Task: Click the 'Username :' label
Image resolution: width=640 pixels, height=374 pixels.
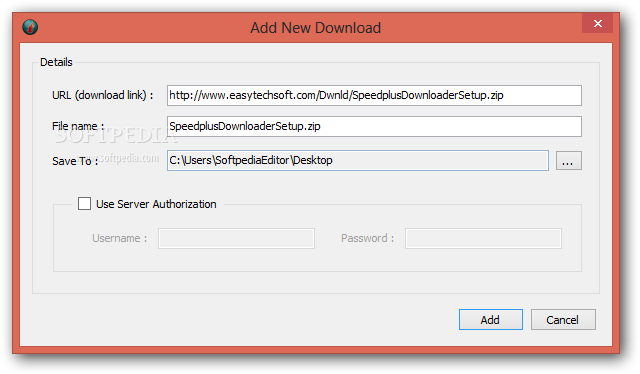Action: pos(119,238)
